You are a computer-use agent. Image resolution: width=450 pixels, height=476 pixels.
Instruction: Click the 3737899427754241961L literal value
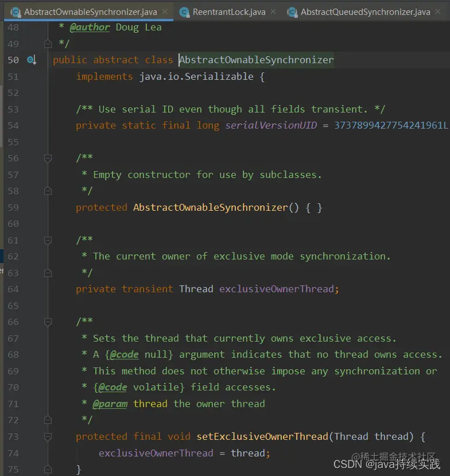(x=391, y=125)
